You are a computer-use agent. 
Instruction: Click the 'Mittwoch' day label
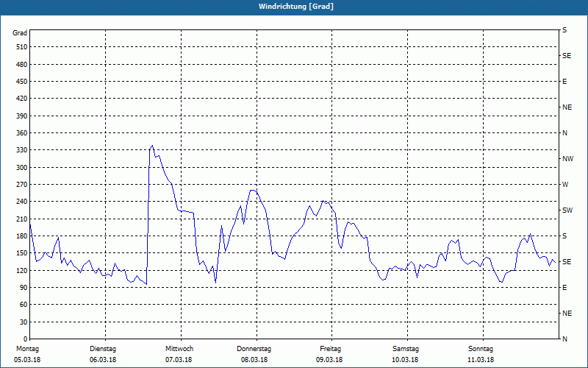[x=179, y=349]
